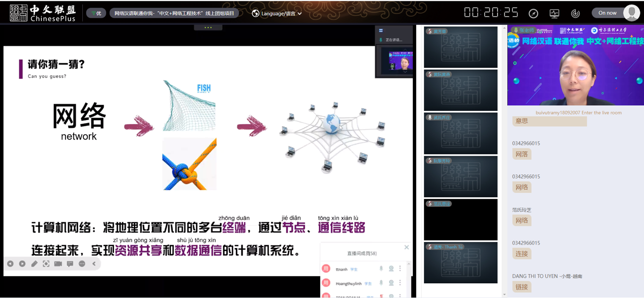644x298 pixels.
Task: Collapse the slide toolbar with chevron arrow
Action: click(x=94, y=264)
